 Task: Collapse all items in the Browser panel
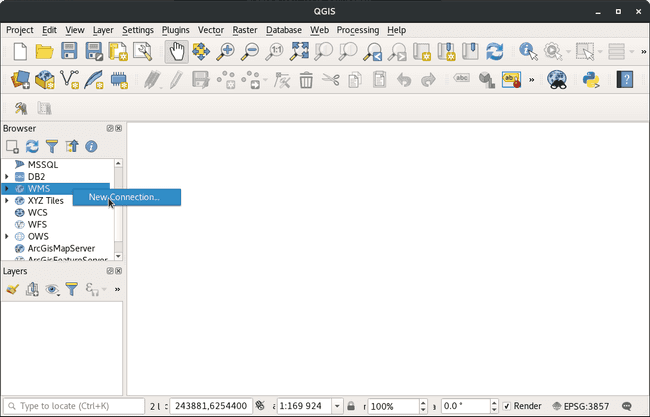[72, 146]
